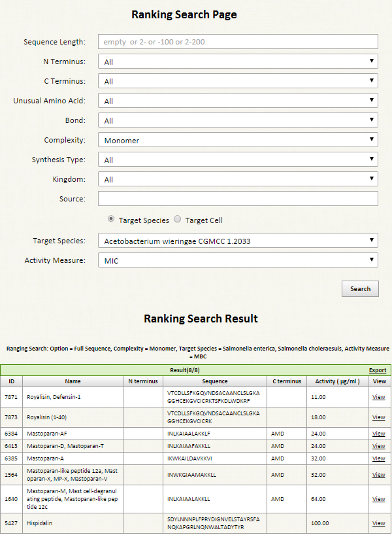Open View link for ID 1564
The height and width of the screenshot is (535, 392).
378,475
